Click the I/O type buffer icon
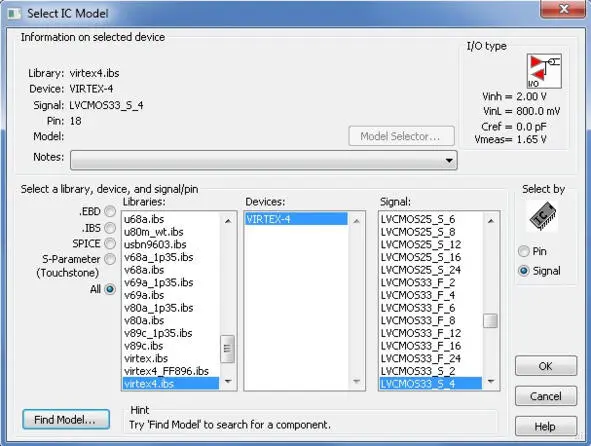591x446 pixels. 544,71
